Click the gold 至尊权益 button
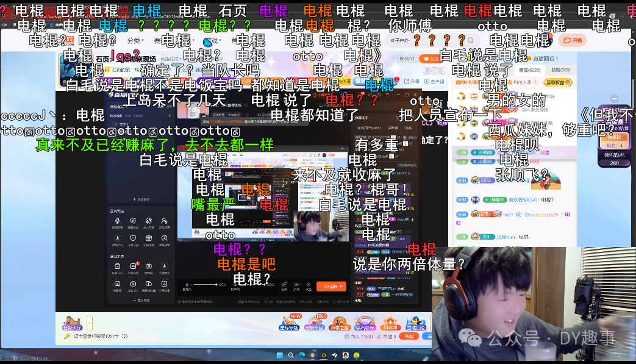Image resolution: width=636 pixels, height=364 pixels. click(558, 82)
